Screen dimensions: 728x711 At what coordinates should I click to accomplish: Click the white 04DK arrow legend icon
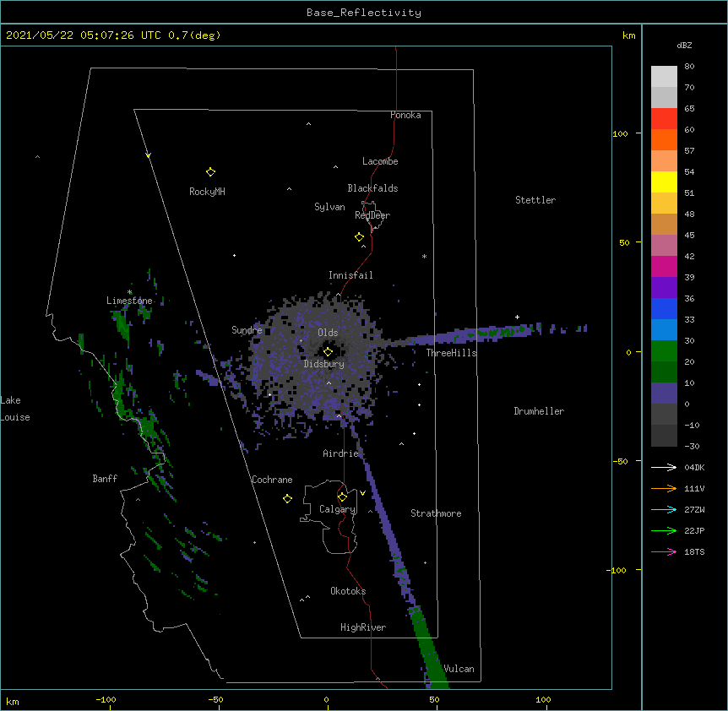point(664,467)
